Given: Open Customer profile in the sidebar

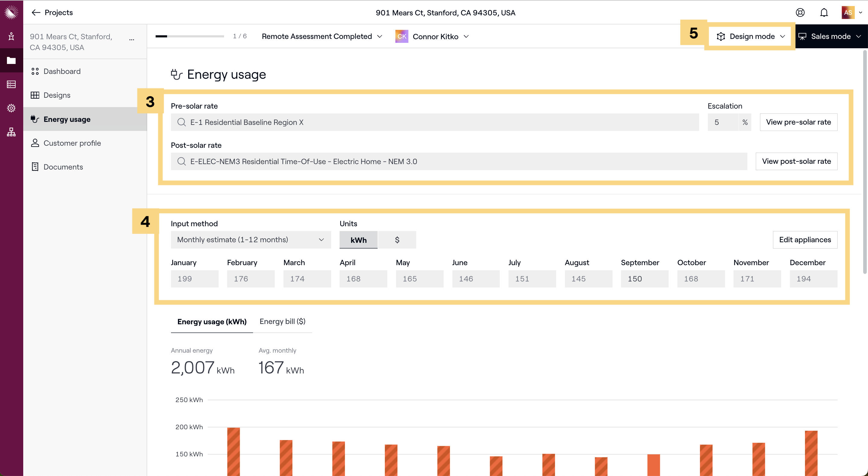Looking at the screenshot, I should pos(72,143).
